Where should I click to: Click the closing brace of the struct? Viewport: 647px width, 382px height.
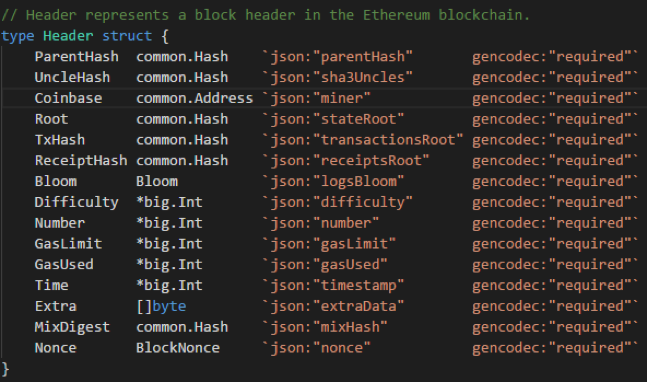coord(5,369)
